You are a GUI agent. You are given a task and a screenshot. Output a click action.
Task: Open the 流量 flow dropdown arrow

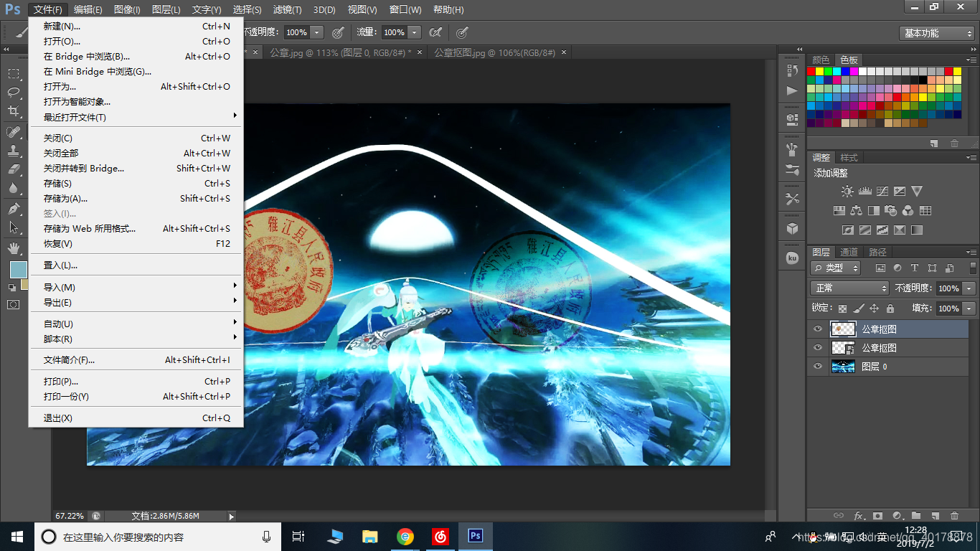[415, 32]
